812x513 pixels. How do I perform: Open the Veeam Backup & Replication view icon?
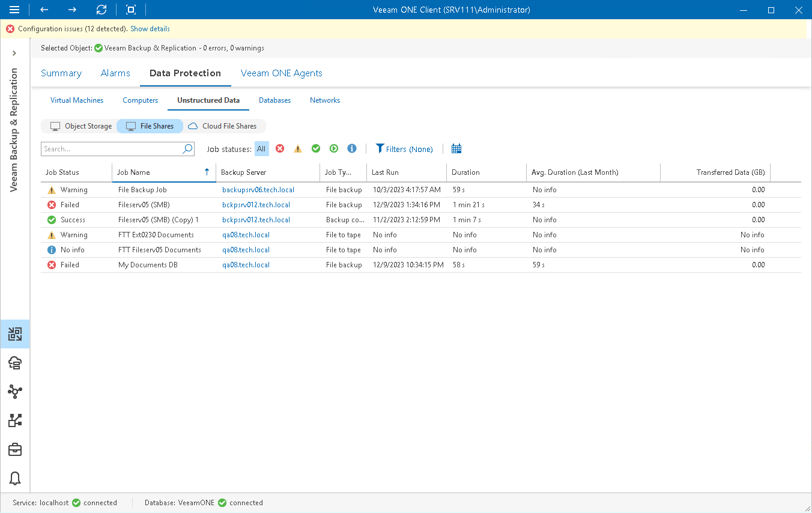coord(15,334)
